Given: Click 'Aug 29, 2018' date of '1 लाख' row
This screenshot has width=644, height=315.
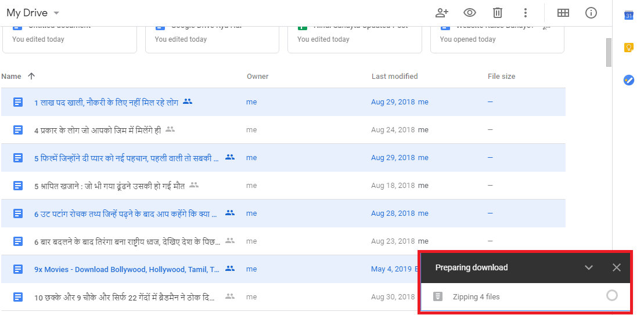Looking at the screenshot, I should point(393,102).
